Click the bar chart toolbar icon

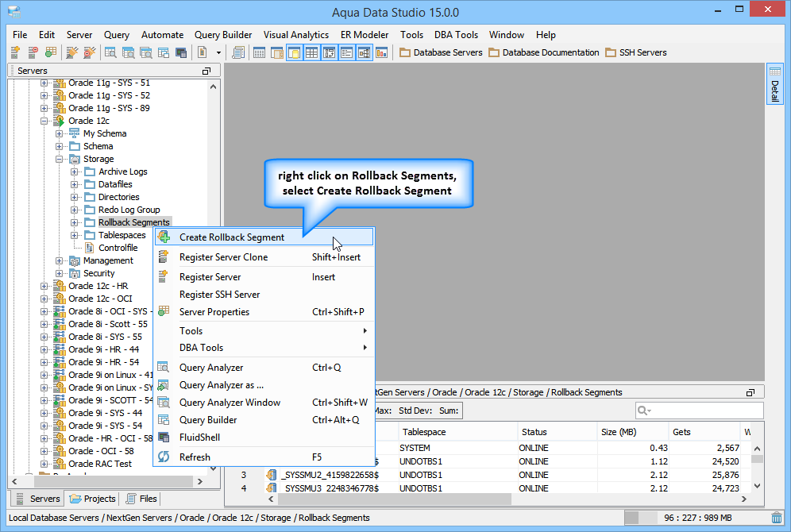click(382, 52)
